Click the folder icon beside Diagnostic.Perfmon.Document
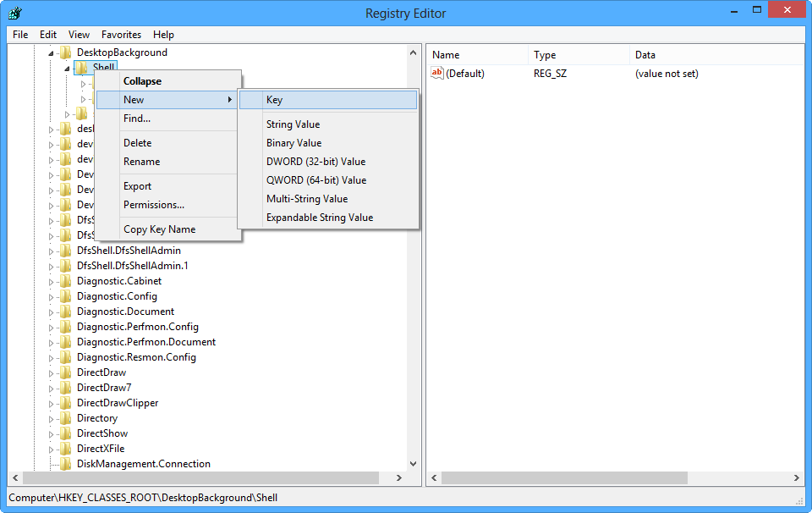The image size is (812, 513). pos(66,343)
